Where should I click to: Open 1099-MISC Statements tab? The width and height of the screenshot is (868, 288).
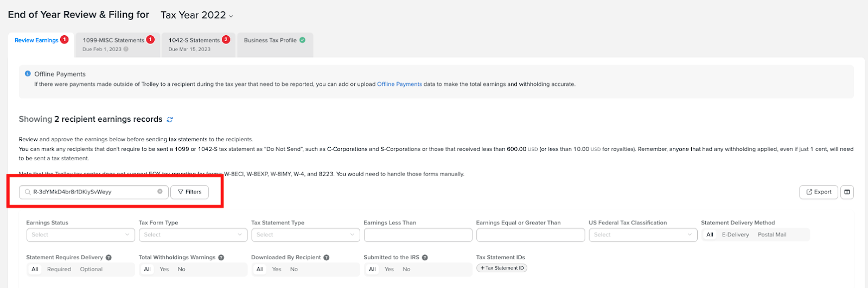[118, 45]
